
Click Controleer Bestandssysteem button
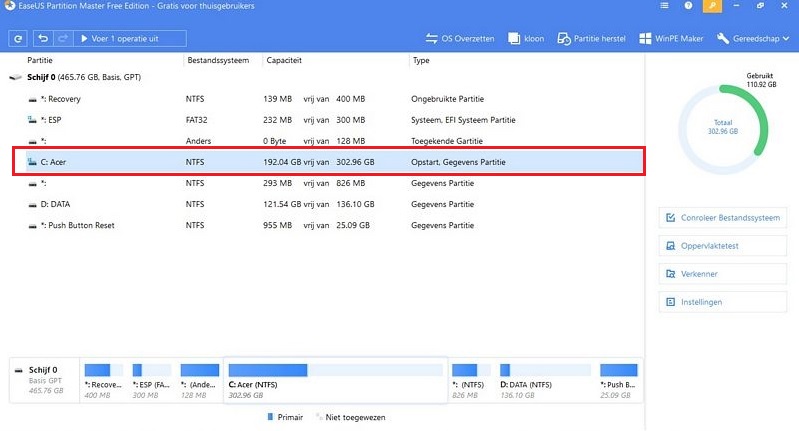(723, 218)
